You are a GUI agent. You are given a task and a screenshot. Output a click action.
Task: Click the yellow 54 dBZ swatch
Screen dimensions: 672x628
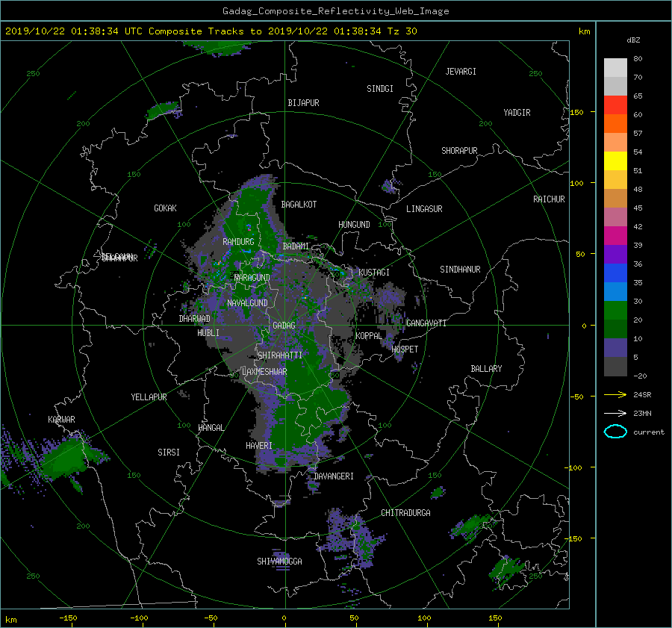[615, 161]
